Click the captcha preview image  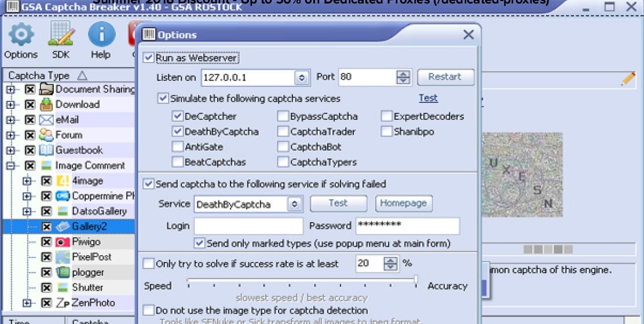coord(522,175)
